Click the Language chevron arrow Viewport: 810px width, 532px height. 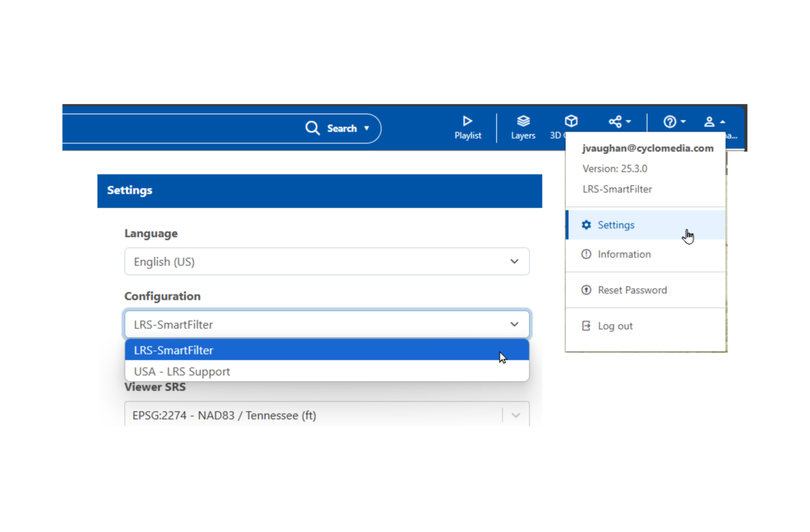514,261
